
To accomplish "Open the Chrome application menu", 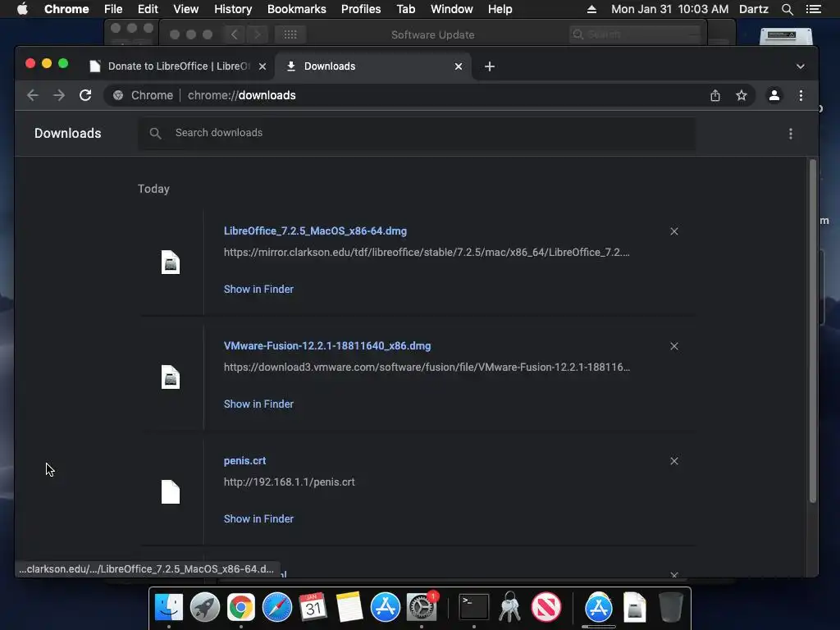I will click(66, 9).
